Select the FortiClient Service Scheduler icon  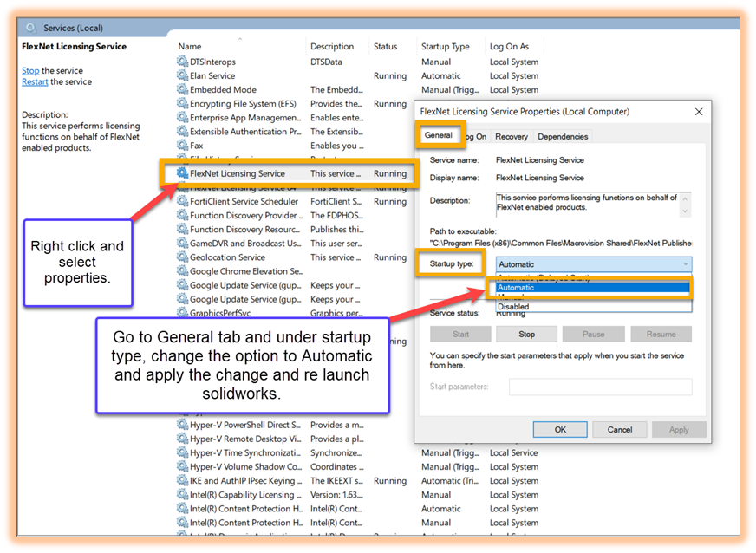tap(182, 201)
